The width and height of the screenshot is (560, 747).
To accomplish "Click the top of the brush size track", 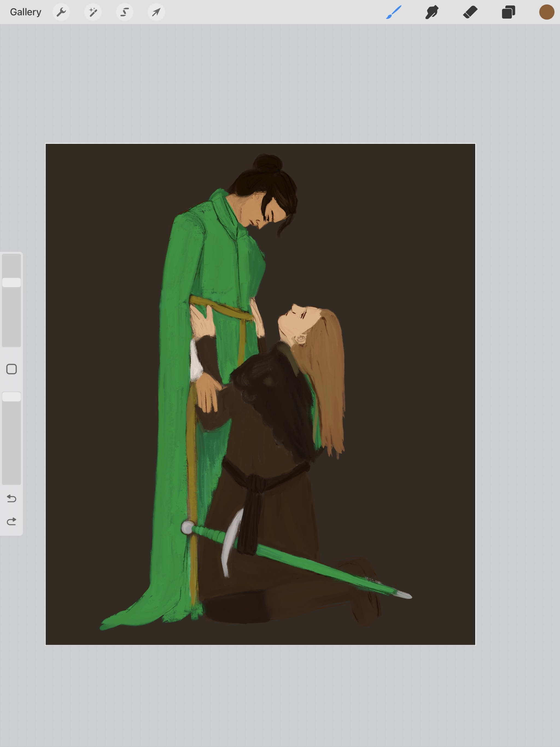I will 12,260.
